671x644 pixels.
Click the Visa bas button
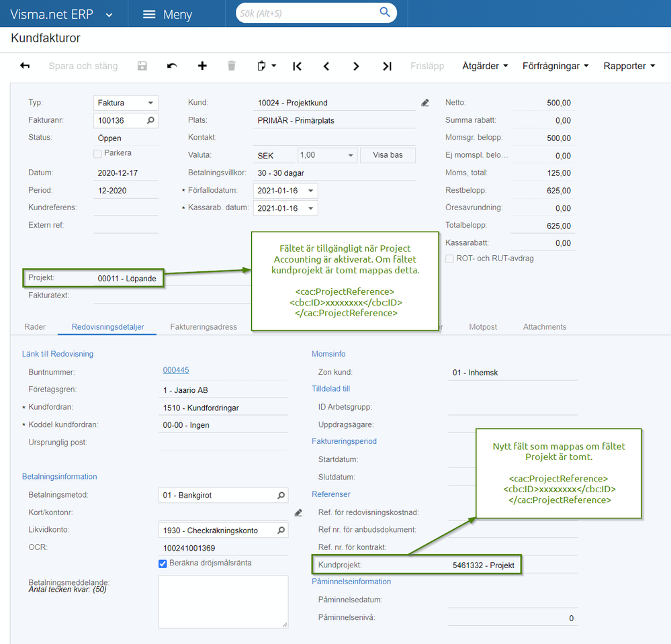(388, 155)
